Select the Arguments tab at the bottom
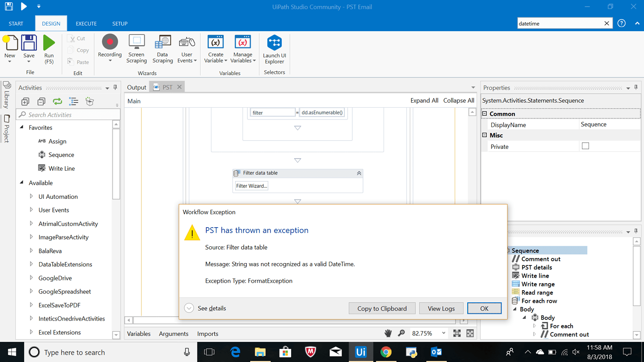Screen dimensions: 644x362 pyautogui.click(x=174, y=333)
